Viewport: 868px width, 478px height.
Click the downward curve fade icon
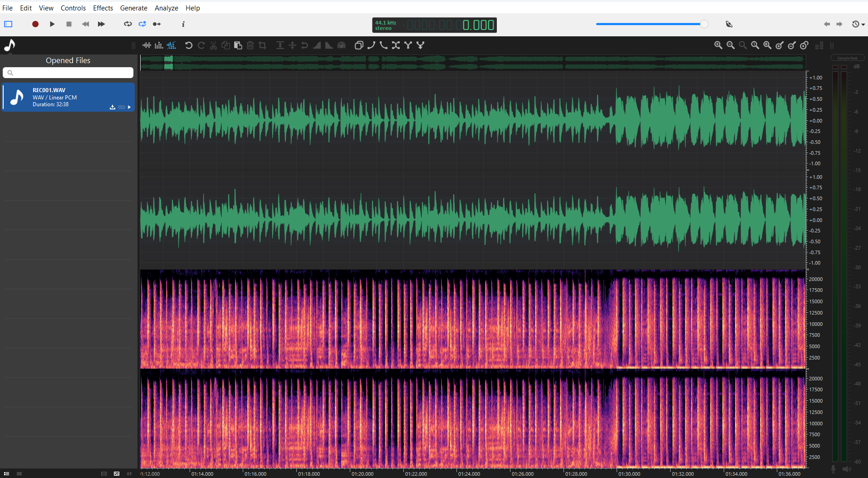[x=383, y=45]
